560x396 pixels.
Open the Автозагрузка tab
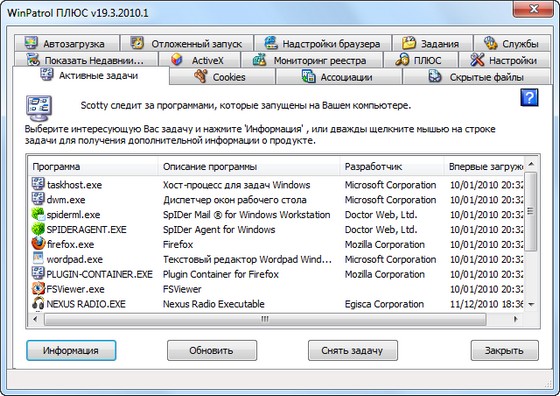[67, 43]
